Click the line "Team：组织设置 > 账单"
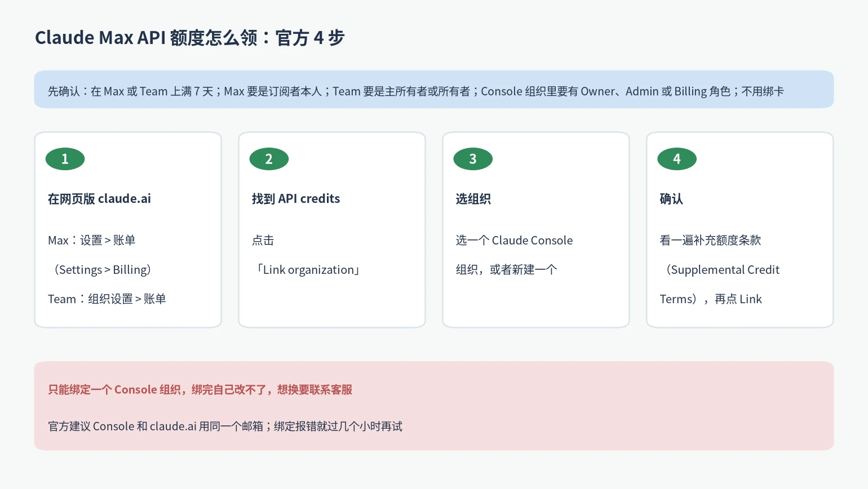Screen dimensions: 868x489 107,299
